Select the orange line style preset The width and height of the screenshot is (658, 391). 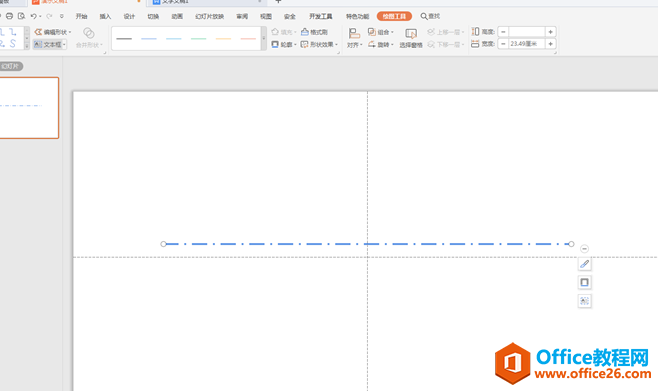click(x=223, y=39)
